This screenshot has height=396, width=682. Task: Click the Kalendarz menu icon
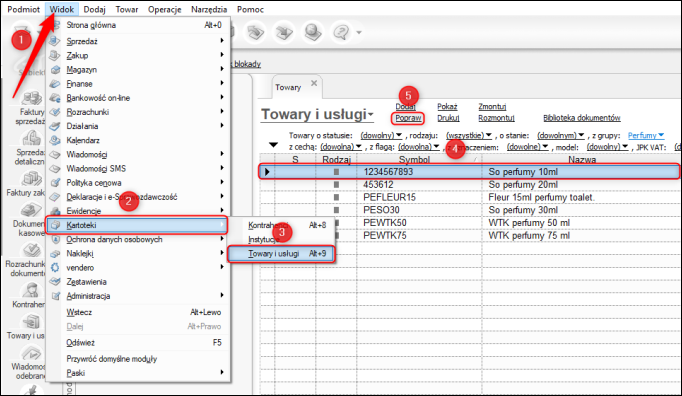pyautogui.click(x=55, y=140)
